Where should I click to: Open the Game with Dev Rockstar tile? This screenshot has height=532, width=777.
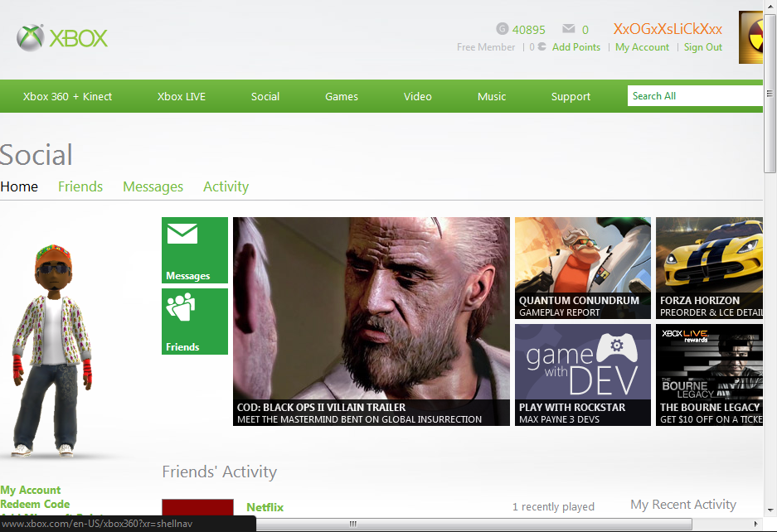(583, 375)
